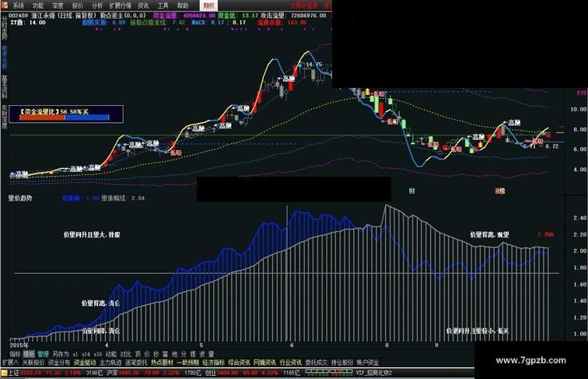The image size is (588, 379).
Task: Open the 资金分布 tab
Action: tap(59, 363)
